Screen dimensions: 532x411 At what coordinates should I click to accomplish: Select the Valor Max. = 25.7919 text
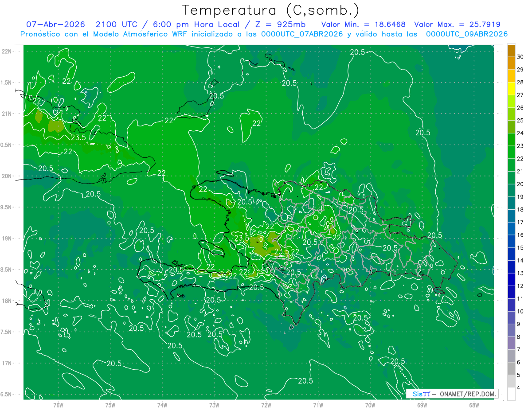point(458,24)
